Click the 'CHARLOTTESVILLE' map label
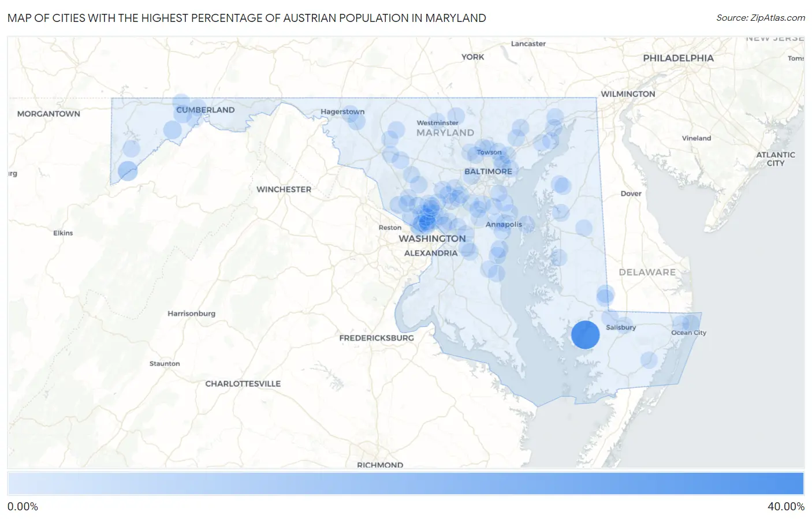812x519 pixels. (x=243, y=384)
